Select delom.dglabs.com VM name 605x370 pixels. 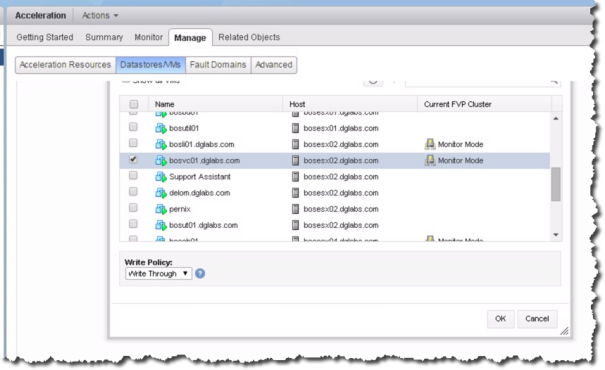(x=199, y=193)
